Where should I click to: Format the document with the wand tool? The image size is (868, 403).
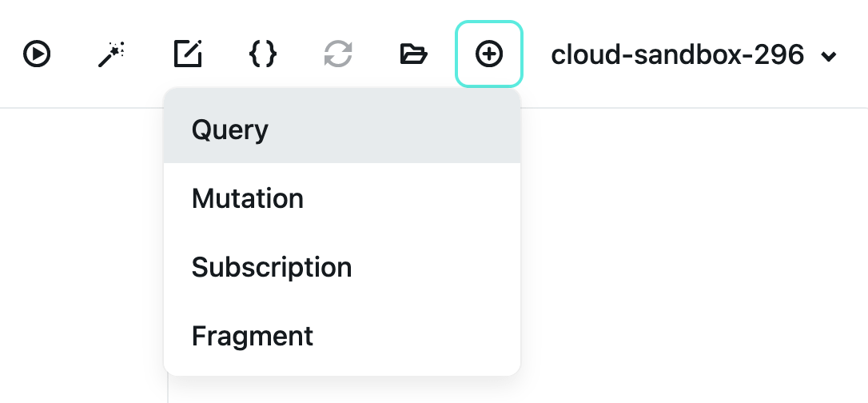coord(112,54)
